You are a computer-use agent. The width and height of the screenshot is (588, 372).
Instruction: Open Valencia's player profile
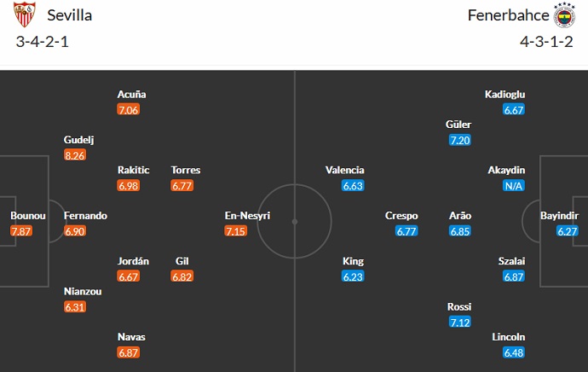344,170
